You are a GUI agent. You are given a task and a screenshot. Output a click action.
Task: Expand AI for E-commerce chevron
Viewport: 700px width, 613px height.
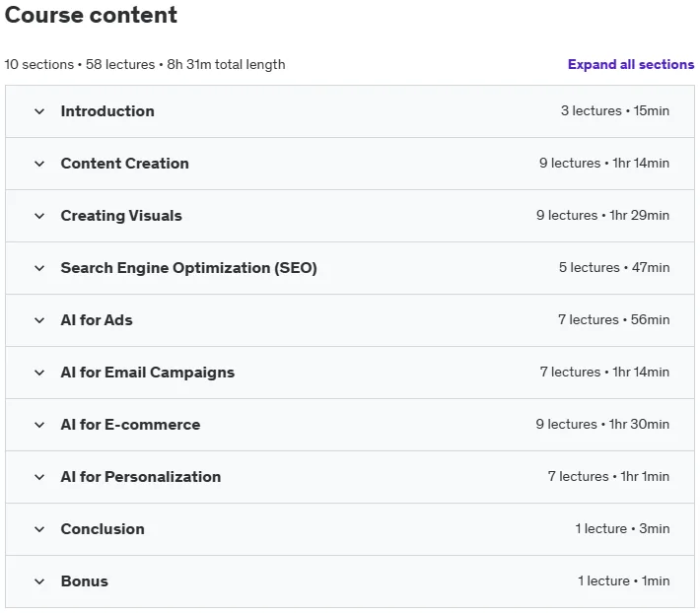tap(39, 425)
